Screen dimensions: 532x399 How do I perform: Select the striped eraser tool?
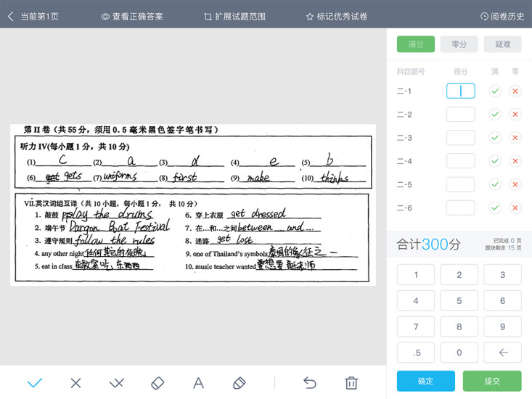[x=240, y=383]
